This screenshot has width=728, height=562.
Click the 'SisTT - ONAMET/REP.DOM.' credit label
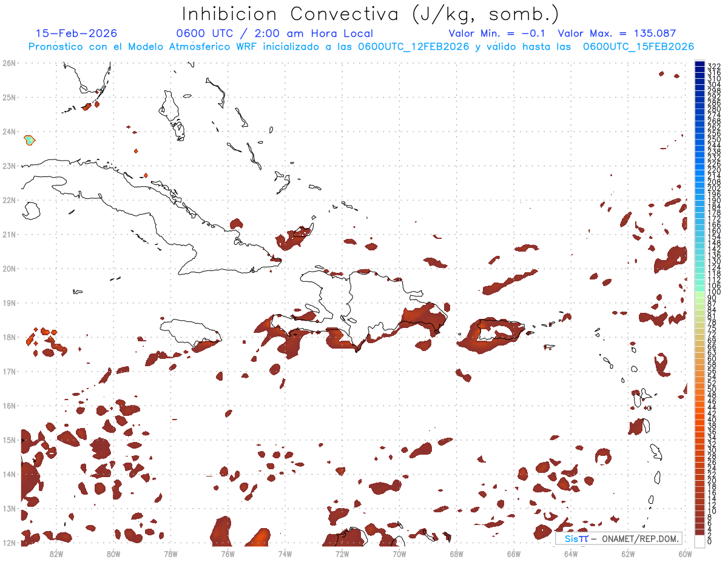click(x=618, y=538)
